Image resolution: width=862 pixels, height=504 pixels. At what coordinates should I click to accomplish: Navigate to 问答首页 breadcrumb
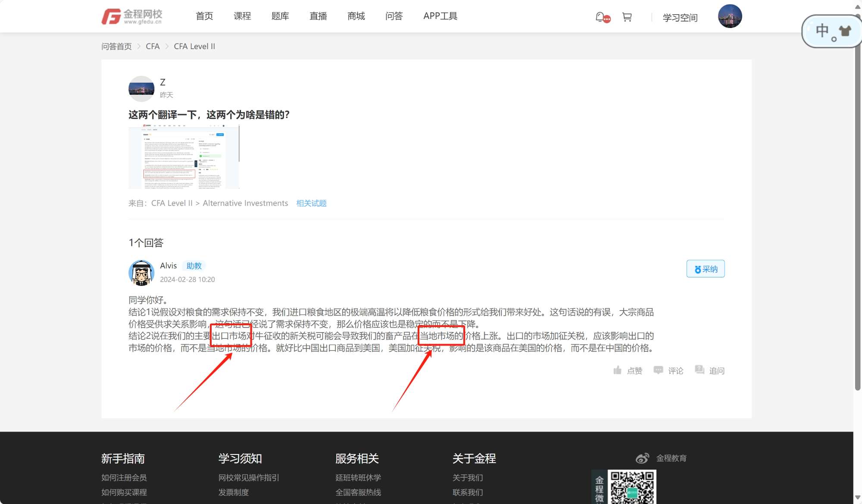[x=116, y=47]
